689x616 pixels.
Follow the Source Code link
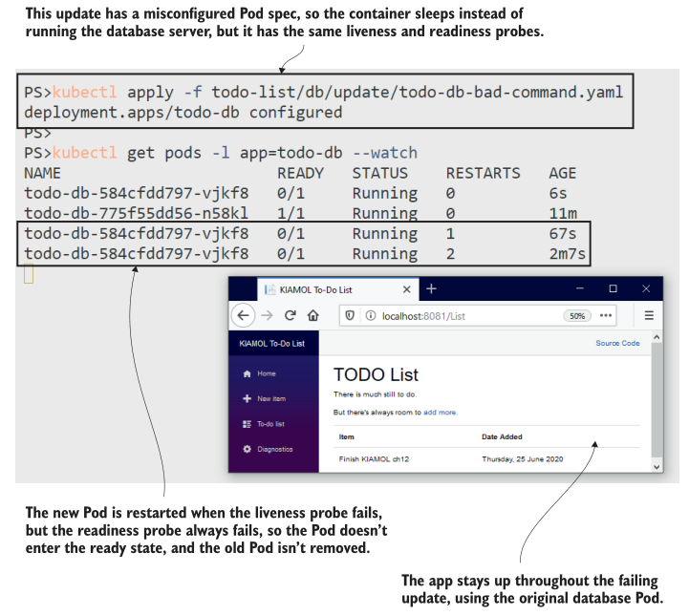coord(617,343)
